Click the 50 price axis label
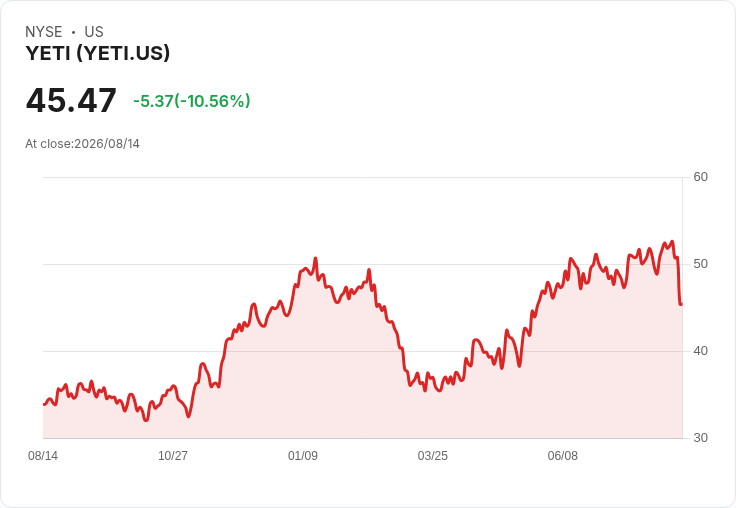Viewport: 736px width, 508px height. point(701,264)
